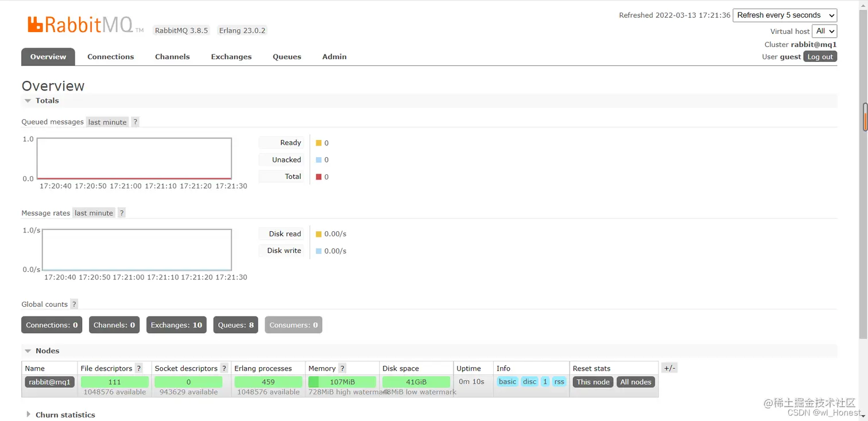Viewport: 868px width, 421px height.
Task: Open File descriptors help question mark
Action: point(138,368)
